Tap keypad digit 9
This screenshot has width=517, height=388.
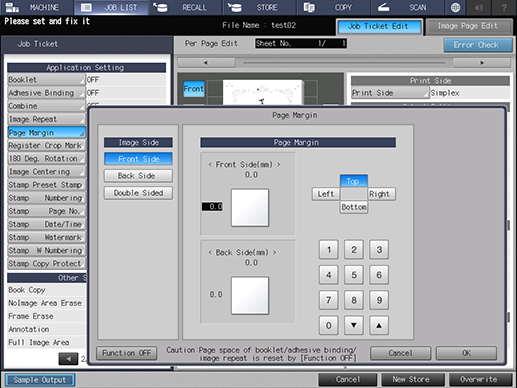tap(379, 300)
